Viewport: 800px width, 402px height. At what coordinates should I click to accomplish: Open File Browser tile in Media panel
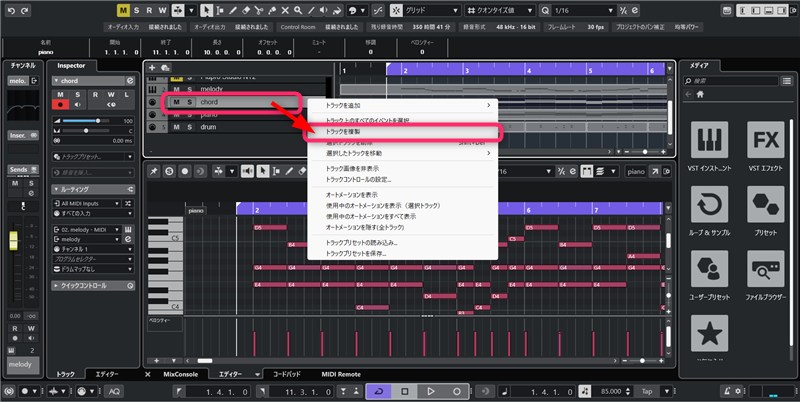coord(766,269)
